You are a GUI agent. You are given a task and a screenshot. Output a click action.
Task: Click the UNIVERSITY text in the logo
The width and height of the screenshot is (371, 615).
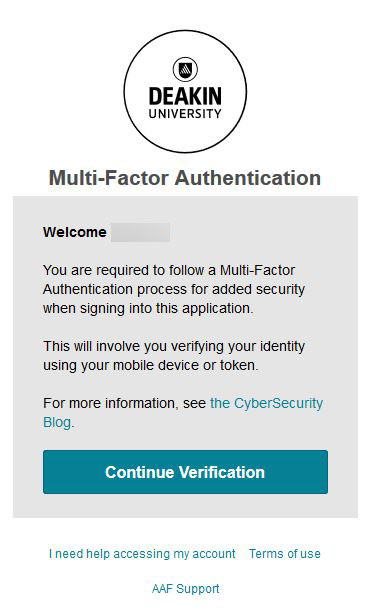click(185, 114)
